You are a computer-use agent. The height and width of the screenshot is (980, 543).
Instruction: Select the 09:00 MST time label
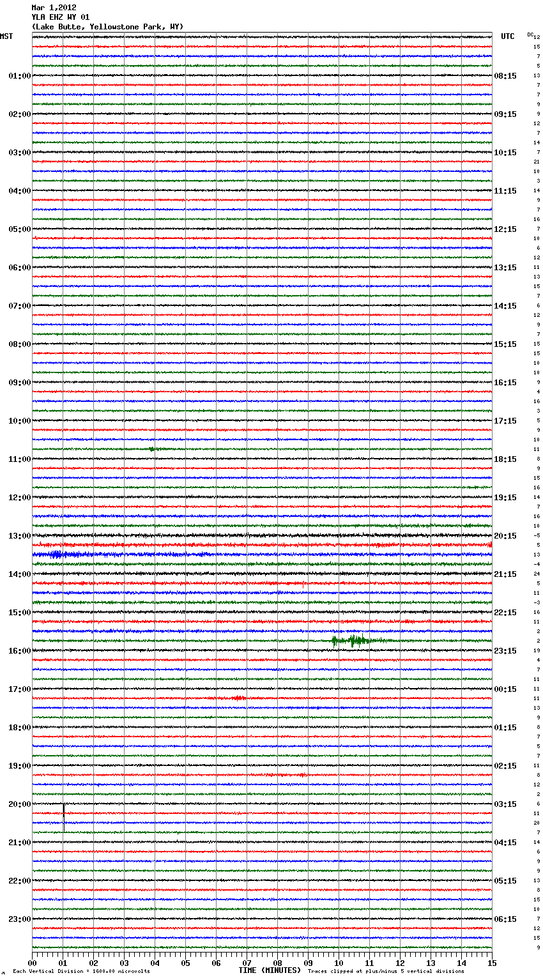[19, 383]
